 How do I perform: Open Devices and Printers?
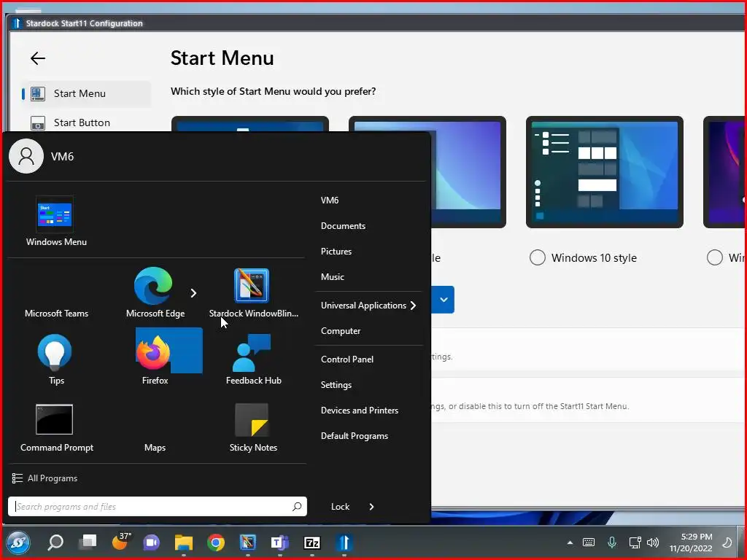pos(360,411)
